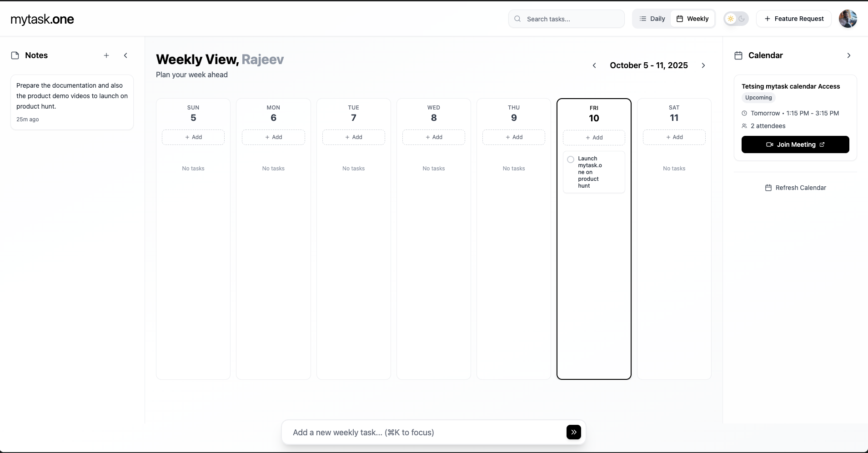Select the SUN 5 day header

coord(193,114)
